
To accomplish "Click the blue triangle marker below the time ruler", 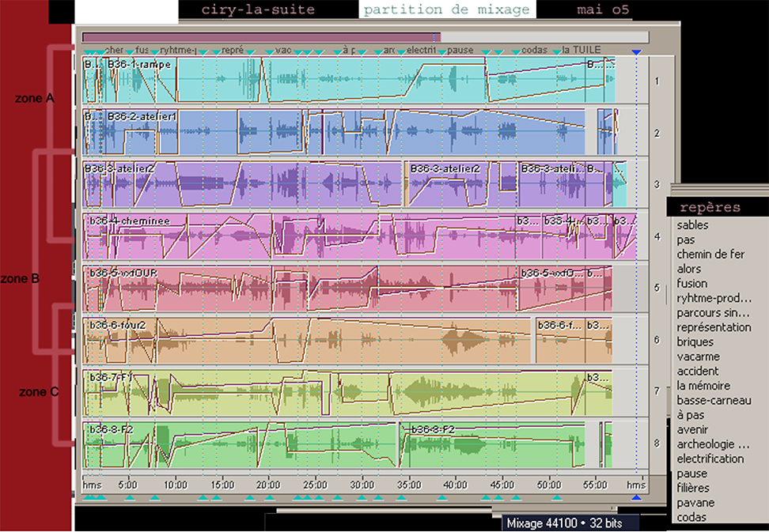I will pyautogui.click(x=637, y=498).
